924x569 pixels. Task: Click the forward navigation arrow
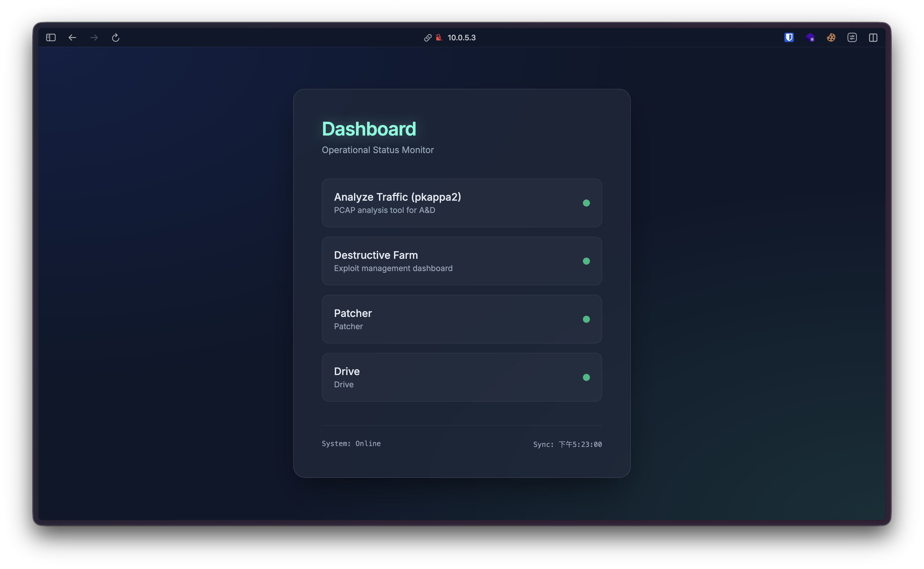pos(94,38)
